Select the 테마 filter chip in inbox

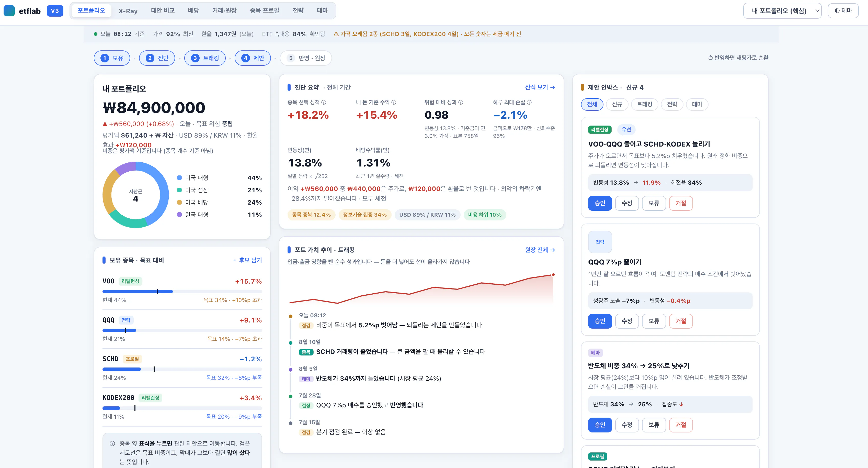tap(697, 104)
